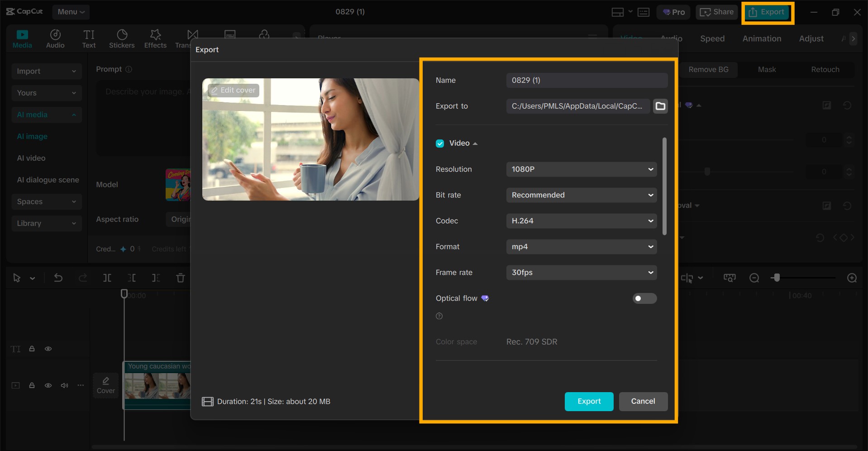Open the Resolution dropdown showing 1080P
The width and height of the screenshot is (868, 451).
click(x=581, y=169)
